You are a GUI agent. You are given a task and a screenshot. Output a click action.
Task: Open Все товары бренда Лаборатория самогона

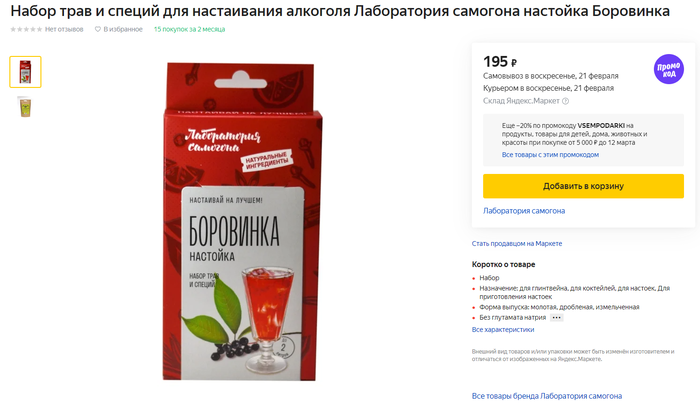(546, 396)
